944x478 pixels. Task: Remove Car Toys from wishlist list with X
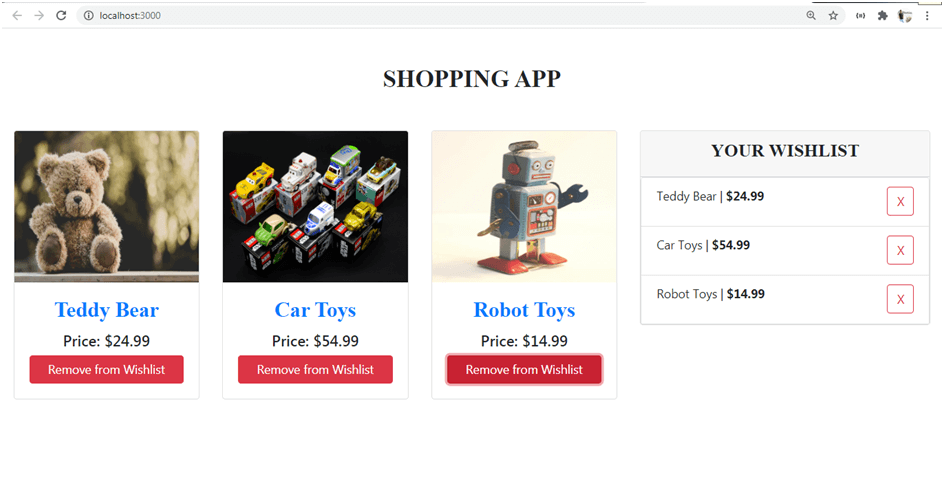coord(900,250)
